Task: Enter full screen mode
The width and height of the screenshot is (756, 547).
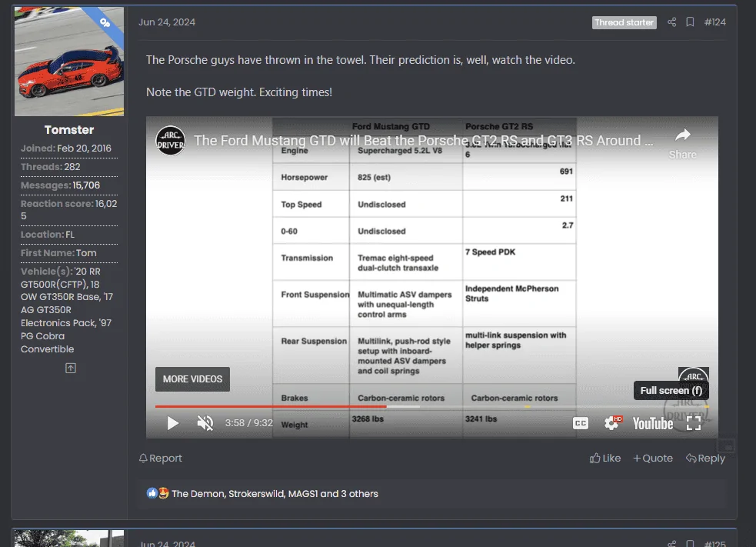Action: pos(694,423)
